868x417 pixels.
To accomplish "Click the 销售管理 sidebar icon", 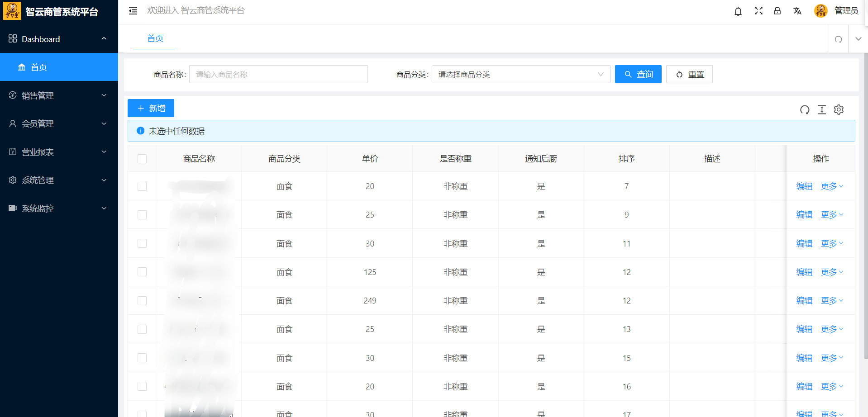I will point(13,95).
